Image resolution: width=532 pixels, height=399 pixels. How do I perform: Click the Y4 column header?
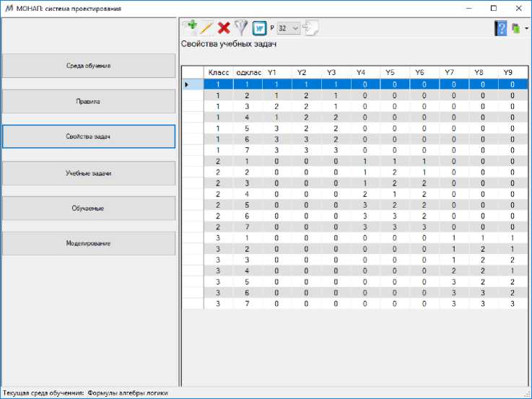coord(365,73)
